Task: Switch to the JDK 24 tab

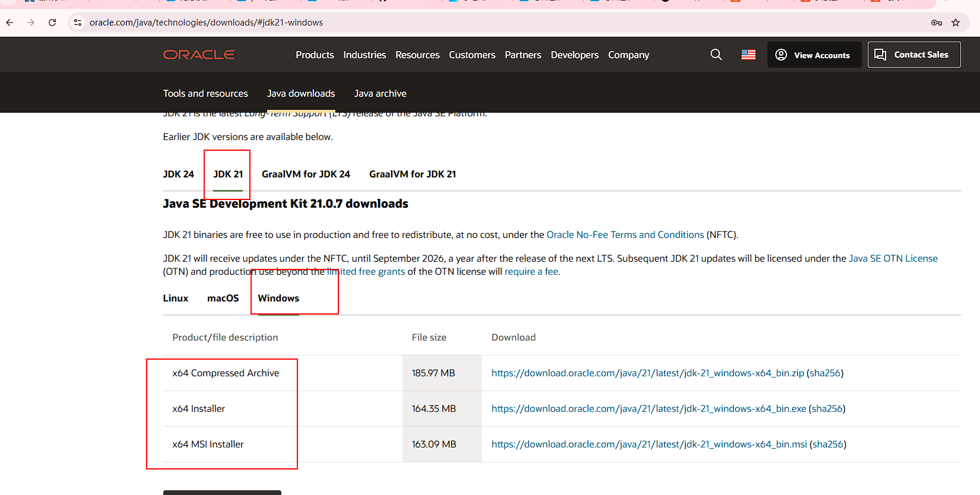Action: click(x=179, y=174)
